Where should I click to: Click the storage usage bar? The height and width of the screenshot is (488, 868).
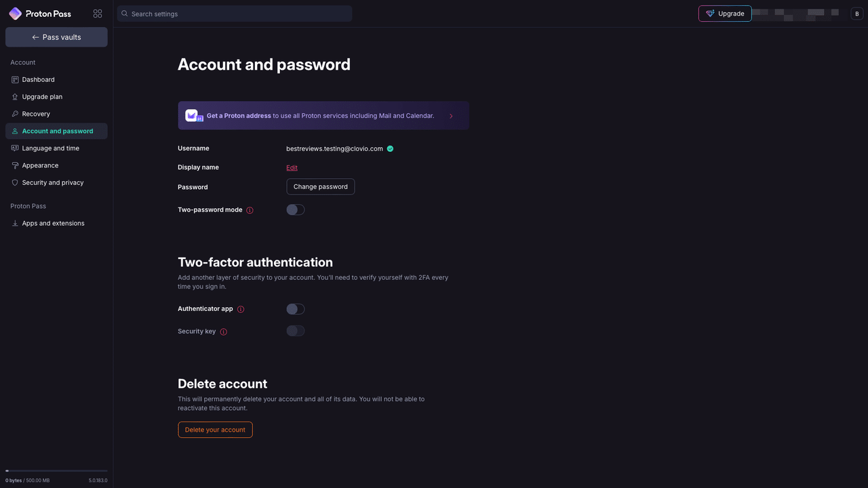[56, 470]
